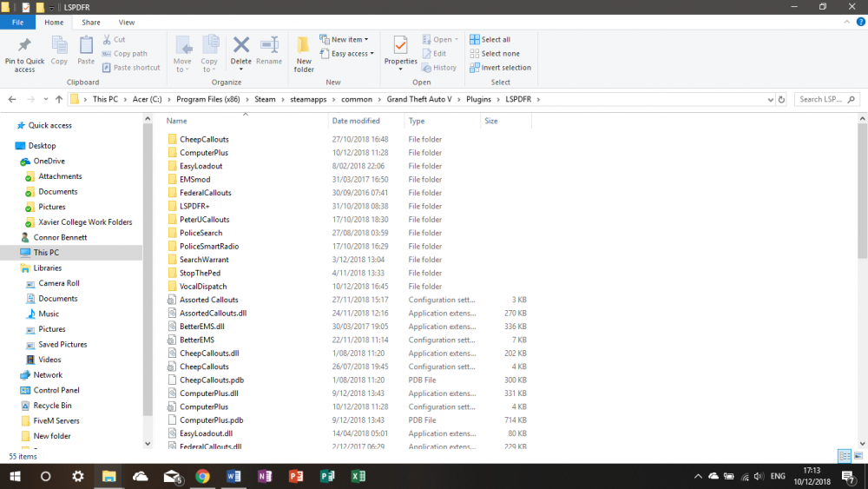Sort by the Name column header
Screen dimensions: 868x489
coord(176,121)
